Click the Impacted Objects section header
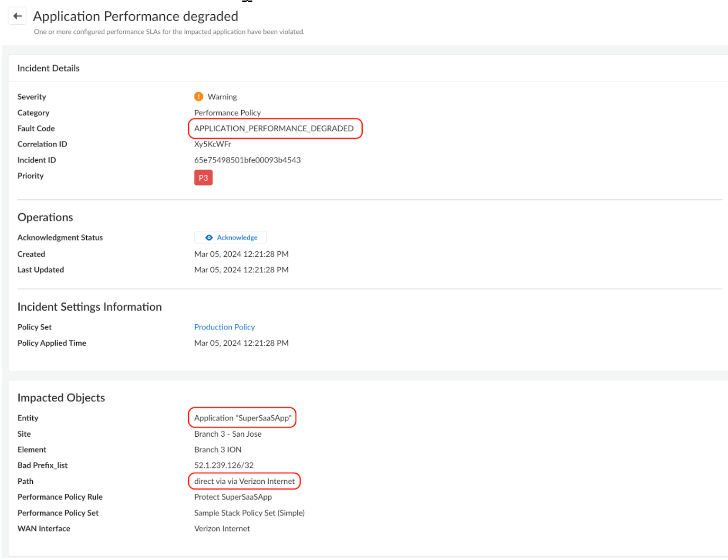The width and height of the screenshot is (728, 560). (x=61, y=398)
